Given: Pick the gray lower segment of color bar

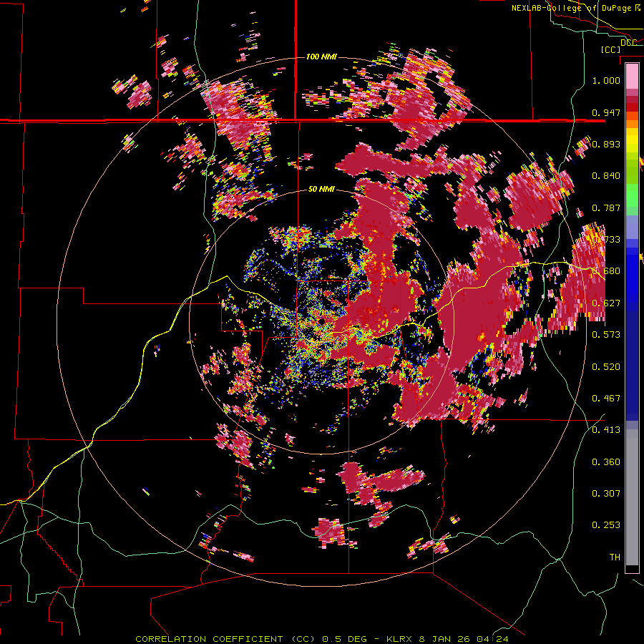Looking at the screenshot, I should 632,497.
